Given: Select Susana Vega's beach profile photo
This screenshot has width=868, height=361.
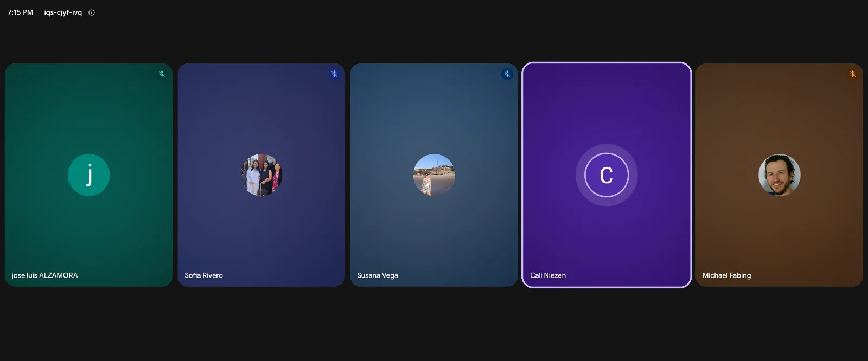Looking at the screenshot, I should coord(434,175).
